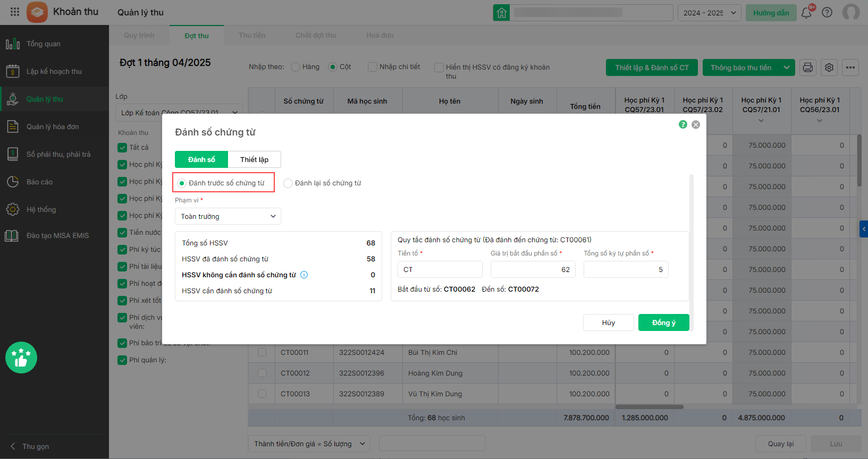This screenshot has height=459, width=868.
Task: Go to Quản lý thu sidebar item
Action: click(54, 99)
